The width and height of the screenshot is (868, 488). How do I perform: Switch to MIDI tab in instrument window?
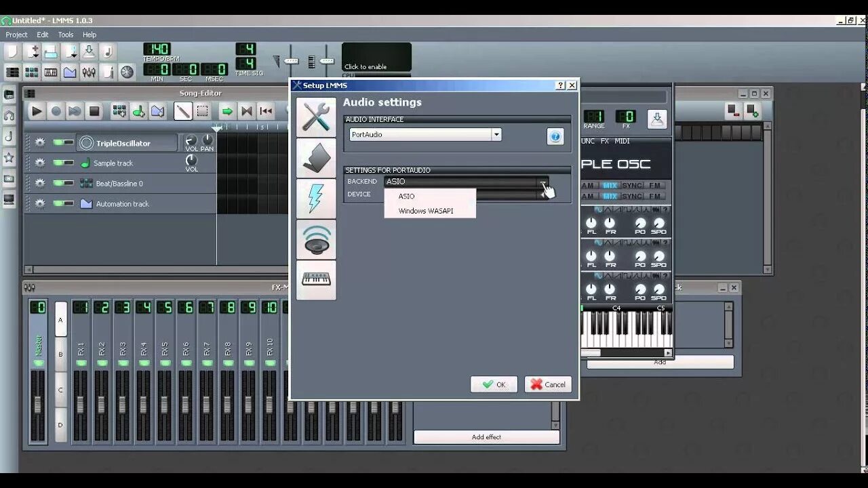(x=622, y=141)
